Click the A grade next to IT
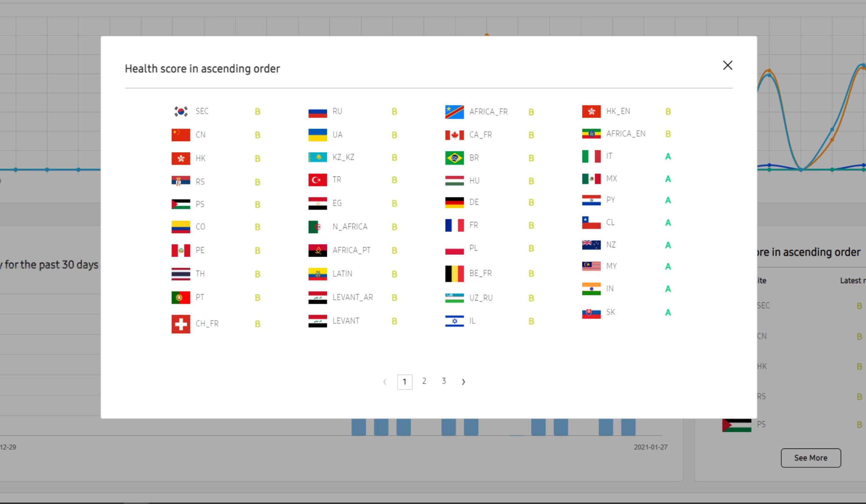Image resolution: width=866 pixels, height=504 pixels. [668, 157]
